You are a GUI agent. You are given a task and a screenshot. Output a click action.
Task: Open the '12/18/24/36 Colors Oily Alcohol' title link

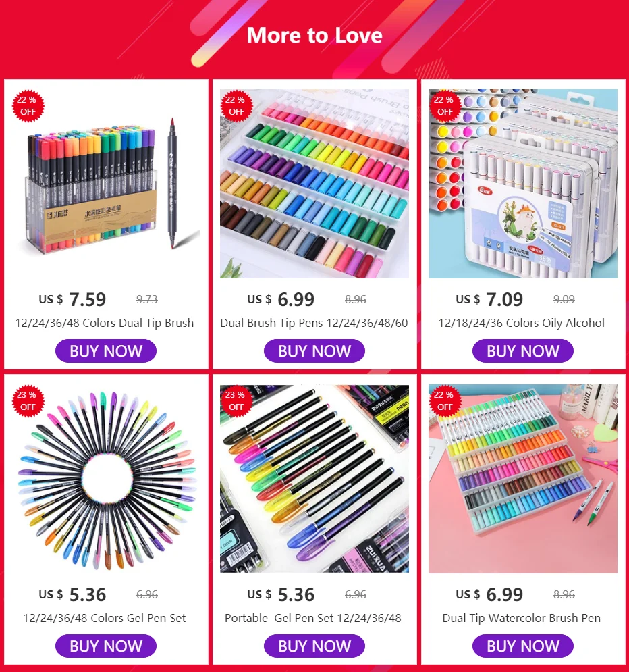(x=521, y=323)
